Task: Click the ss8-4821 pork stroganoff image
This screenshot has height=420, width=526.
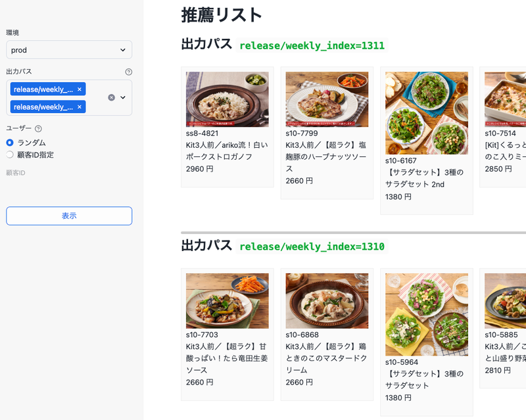Action: (227, 99)
